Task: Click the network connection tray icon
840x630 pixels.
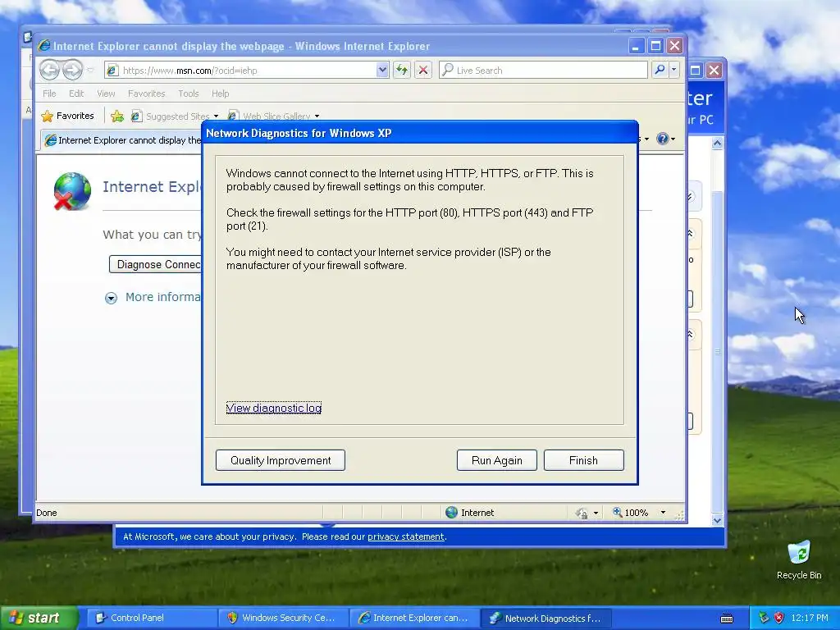Action: (764, 618)
